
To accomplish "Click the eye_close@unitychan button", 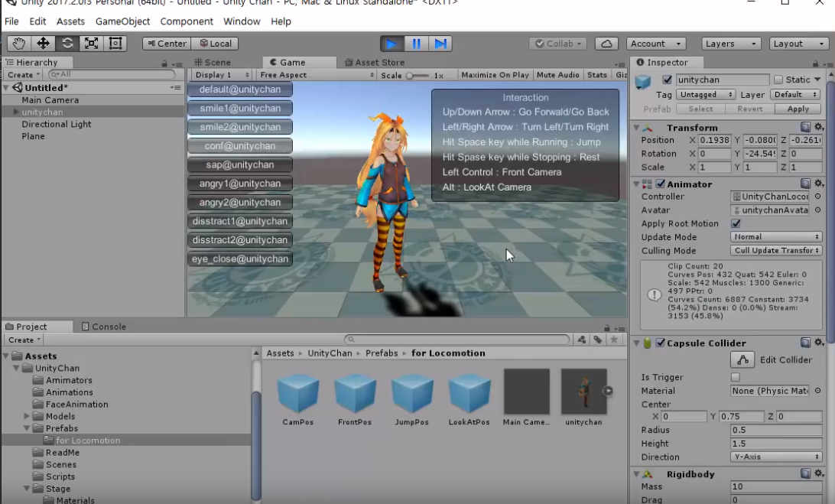I will (240, 259).
